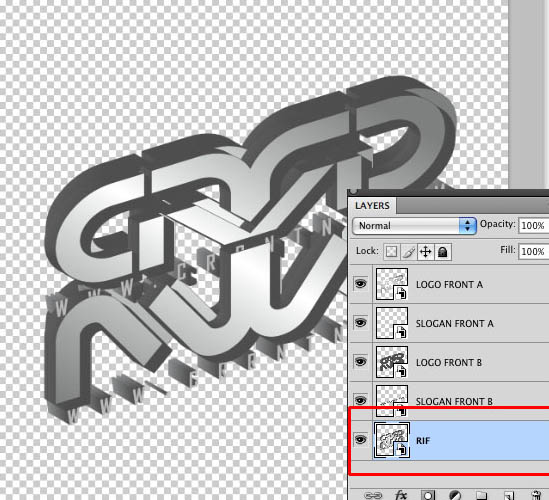Toggle visibility of the RIF layer
Screen dimensions: 549x500
pos(361,439)
